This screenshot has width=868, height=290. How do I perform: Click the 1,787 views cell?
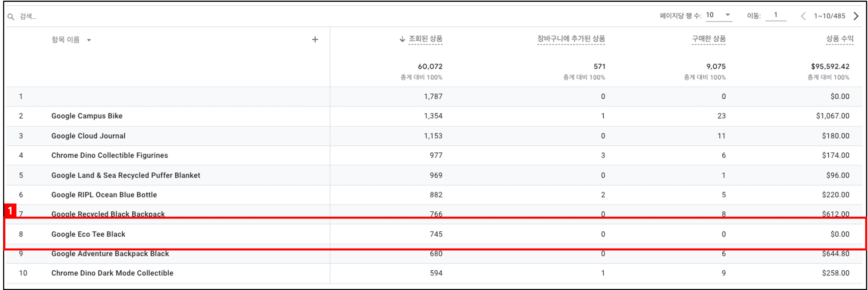point(433,97)
